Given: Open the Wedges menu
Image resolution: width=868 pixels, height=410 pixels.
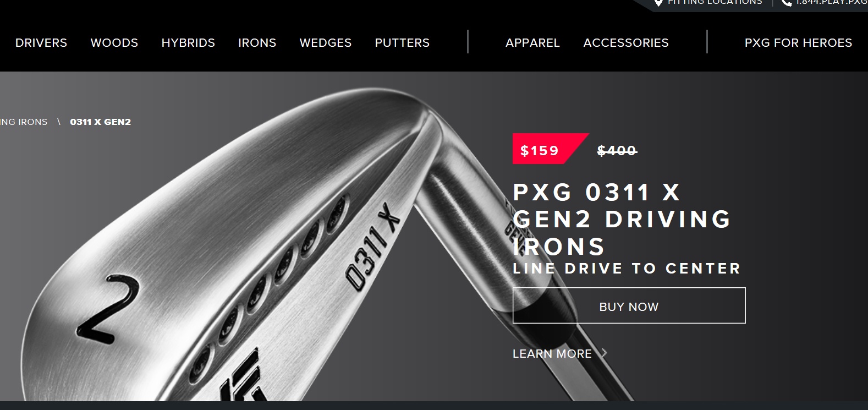Looking at the screenshot, I should [x=326, y=43].
